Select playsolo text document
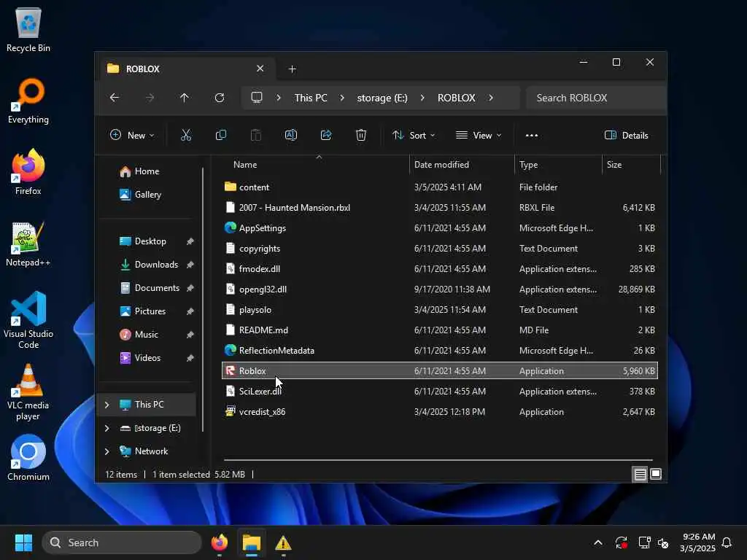This screenshot has height=560, width=747. pos(440,310)
